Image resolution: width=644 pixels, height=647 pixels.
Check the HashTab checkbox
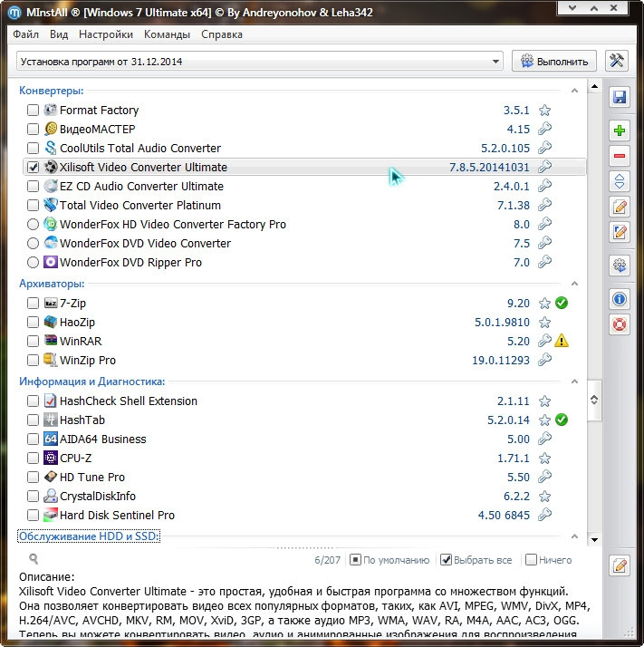33,420
